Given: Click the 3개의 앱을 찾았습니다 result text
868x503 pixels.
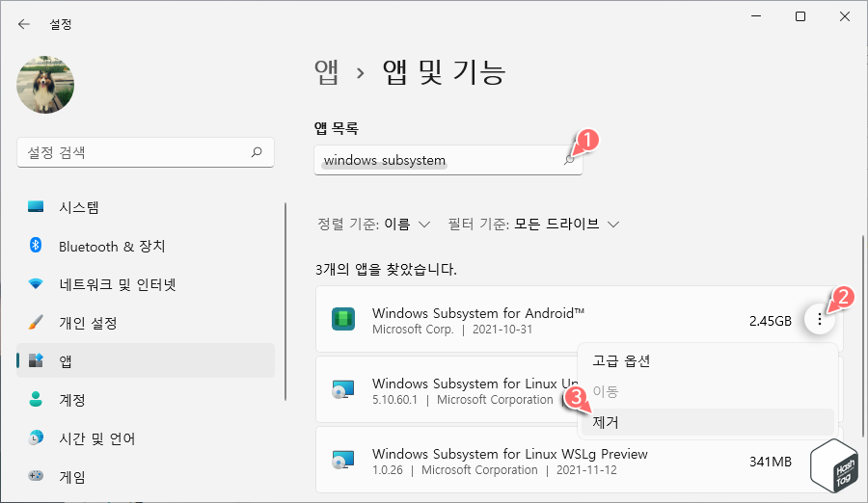Looking at the screenshot, I should (386, 270).
